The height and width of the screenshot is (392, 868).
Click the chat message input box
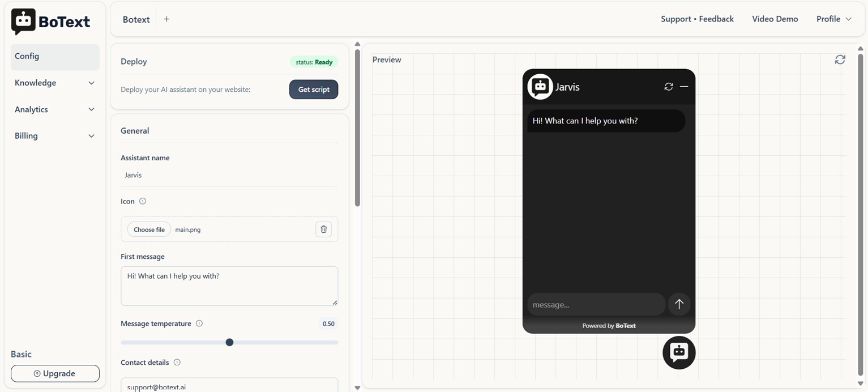(x=596, y=304)
